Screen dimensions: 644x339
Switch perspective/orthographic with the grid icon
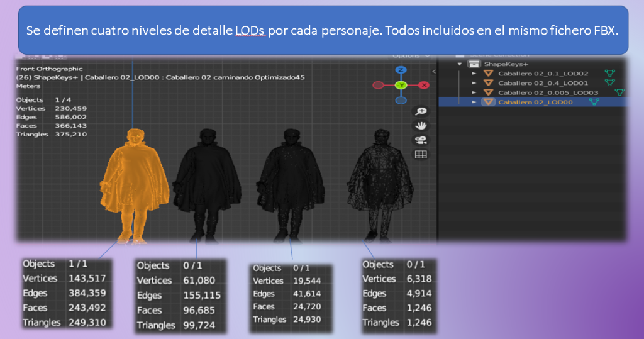click(x=421, y=155)
